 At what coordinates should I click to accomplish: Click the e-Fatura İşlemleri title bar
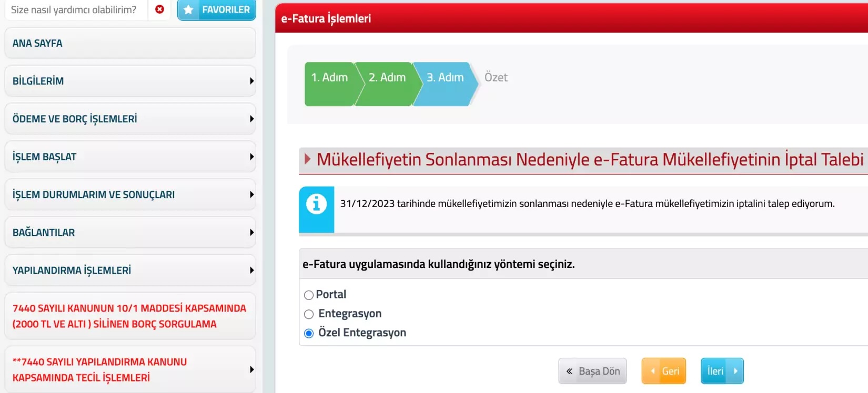coord(572,18)
